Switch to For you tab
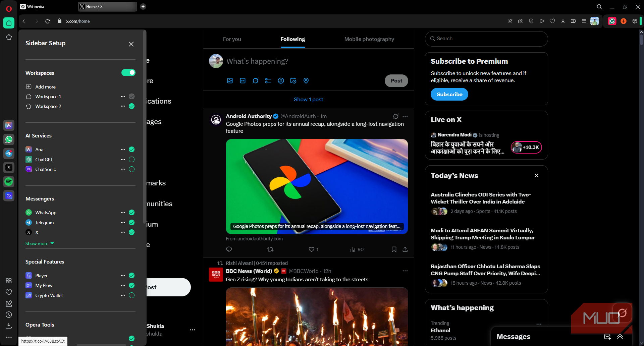 [232, 39]
